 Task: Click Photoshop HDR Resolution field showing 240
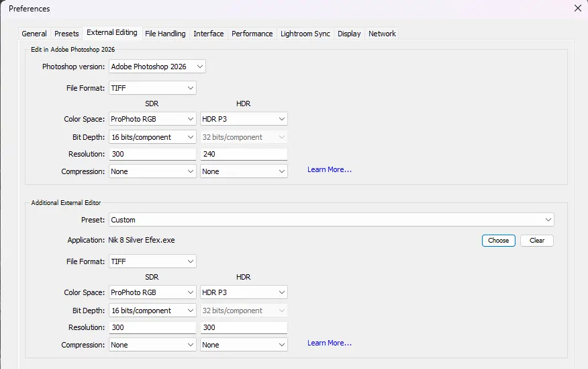(x=244, y=154)
